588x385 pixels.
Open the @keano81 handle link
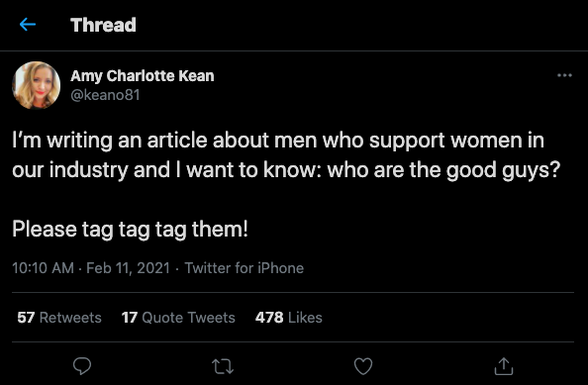(105, 95)
